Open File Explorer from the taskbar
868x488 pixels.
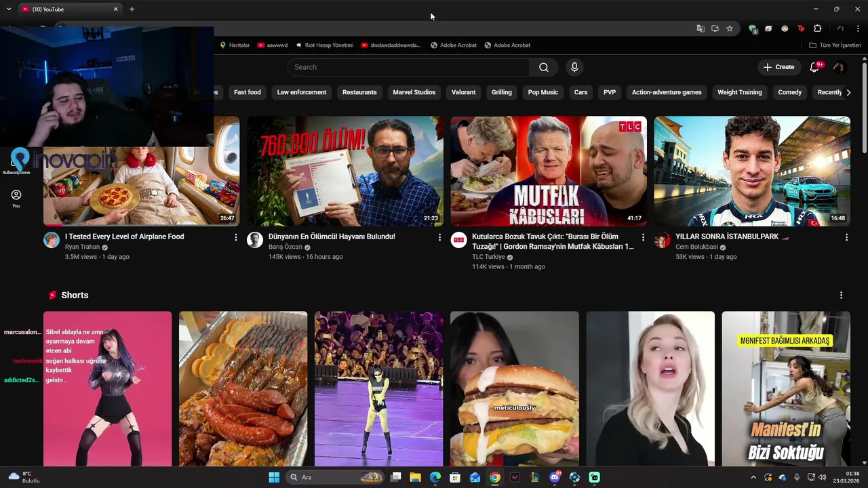click(x=416, y=477)
